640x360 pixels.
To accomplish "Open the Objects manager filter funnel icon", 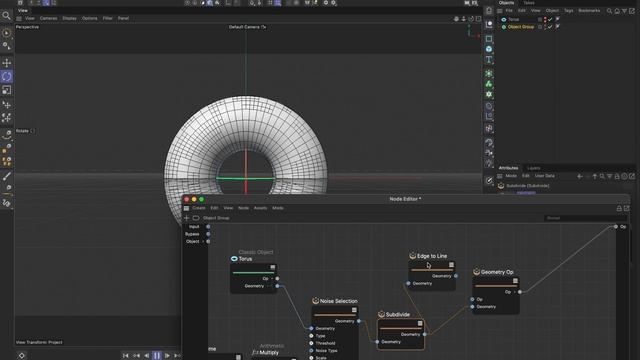I will (624, 11).
